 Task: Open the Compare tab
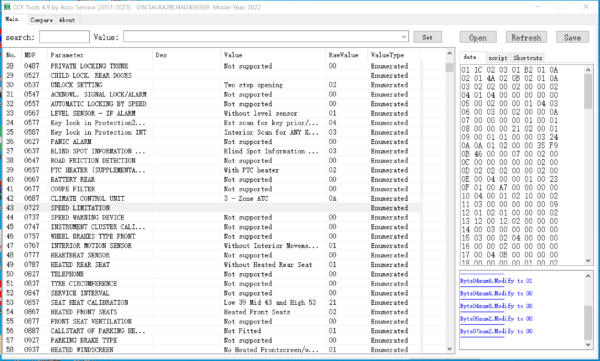41,20
